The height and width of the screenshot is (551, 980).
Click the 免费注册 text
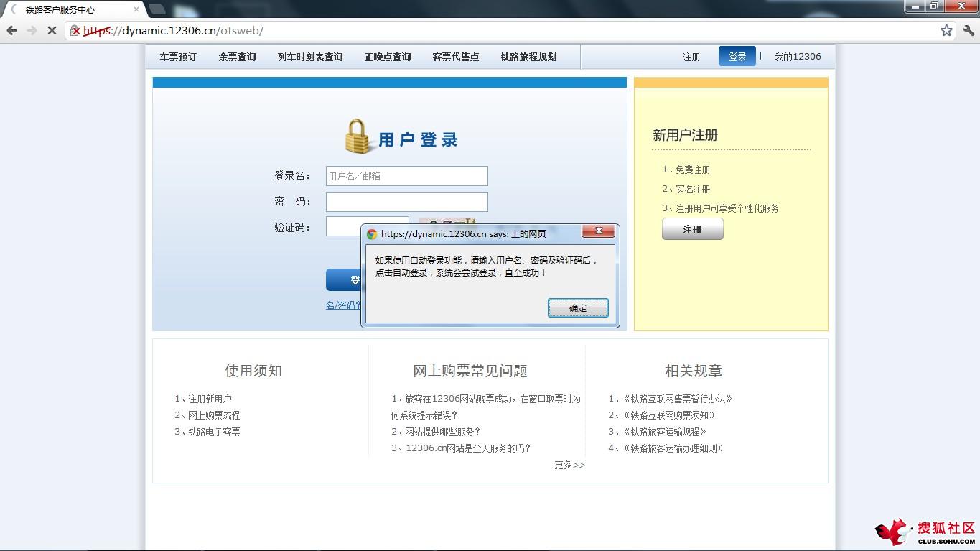click(693, 170)
